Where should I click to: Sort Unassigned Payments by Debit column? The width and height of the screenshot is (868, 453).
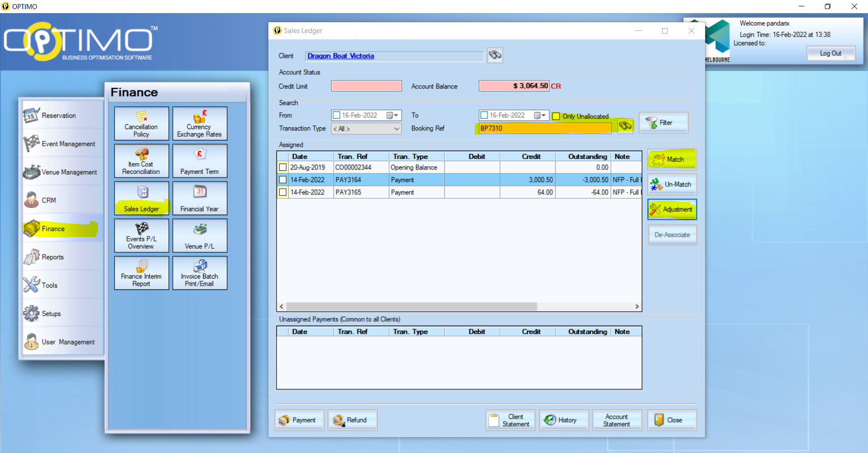pos(472,332)
